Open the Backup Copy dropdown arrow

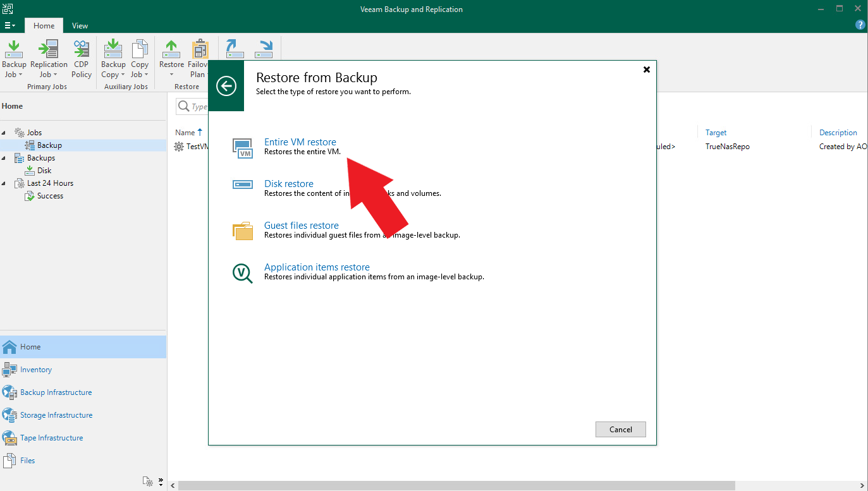click(x=123, y=75)
